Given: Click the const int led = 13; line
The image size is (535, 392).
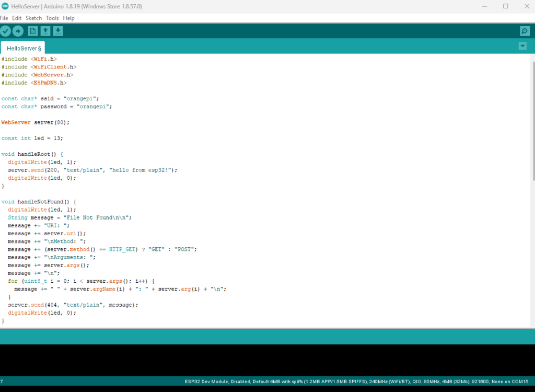Looking at the screenshot, I should (32, 139).
